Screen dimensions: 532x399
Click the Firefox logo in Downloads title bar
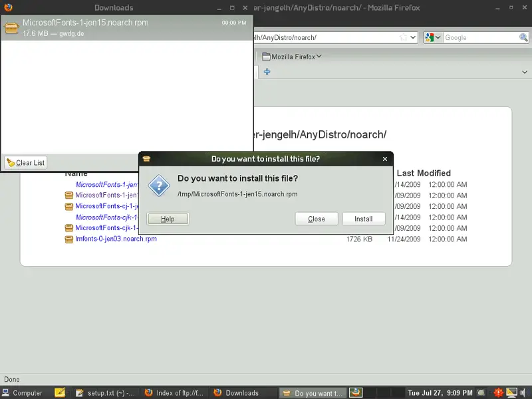[8, 7]
